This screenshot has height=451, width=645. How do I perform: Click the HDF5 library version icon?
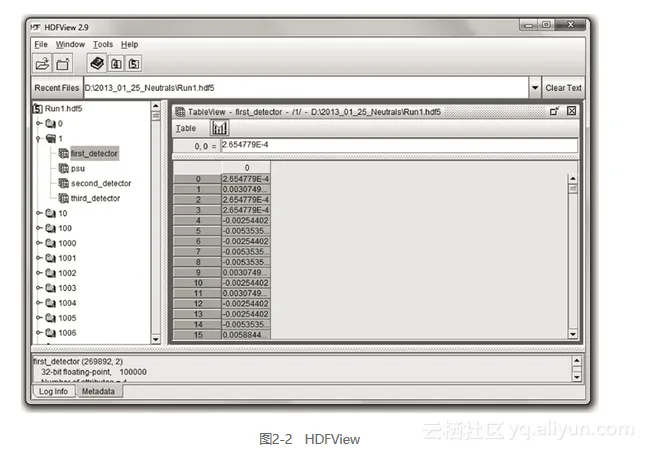tap(134, 64)
